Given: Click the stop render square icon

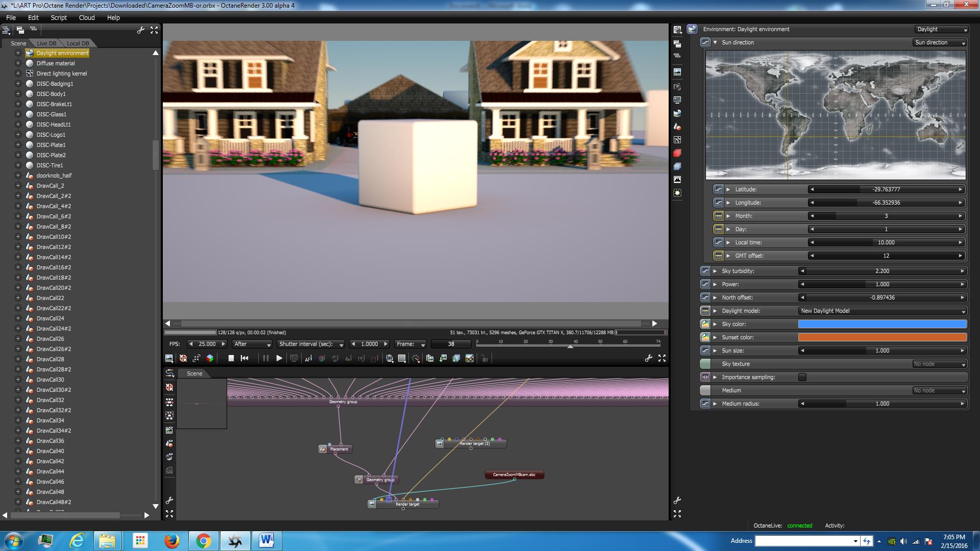Looking at the screenshot, I should pos(231,359).
